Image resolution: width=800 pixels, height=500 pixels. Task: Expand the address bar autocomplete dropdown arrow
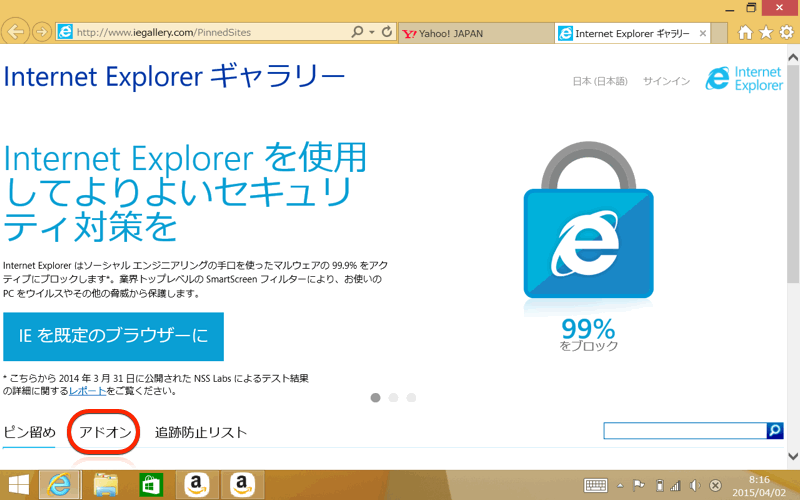[372, 32]
